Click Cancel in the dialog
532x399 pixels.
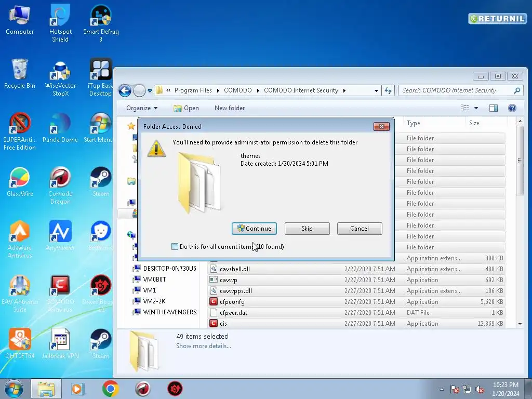(360, 229)
